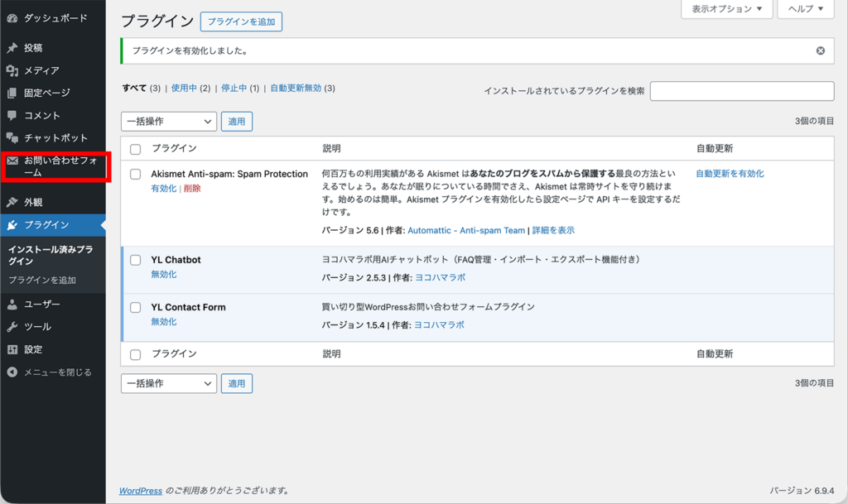Viewport: 848px width, 504px height.
Task: Click the 外観 brush icon
Action: [x=10, y=200]
